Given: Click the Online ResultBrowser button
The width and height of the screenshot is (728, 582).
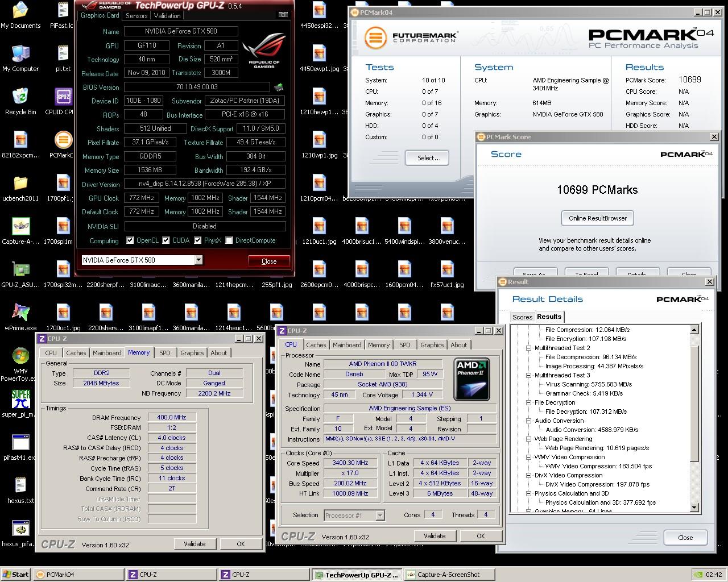Looking at the screenshot, I should pyautogui.click(x=598, y=218).
